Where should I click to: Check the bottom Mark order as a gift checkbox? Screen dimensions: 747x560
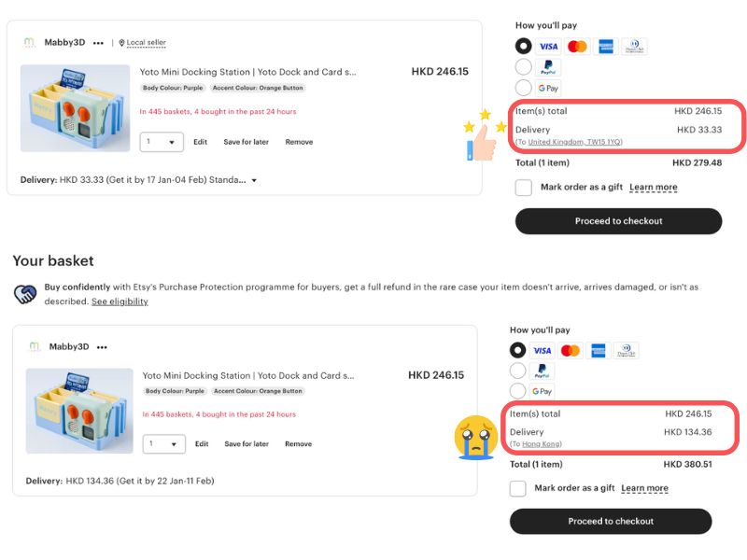click(x=518, y=488)
